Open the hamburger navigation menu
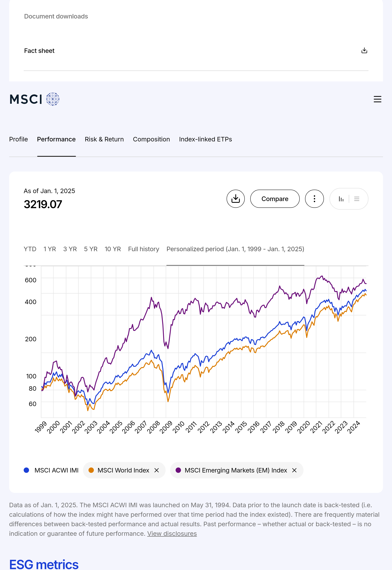 [377, 99]
